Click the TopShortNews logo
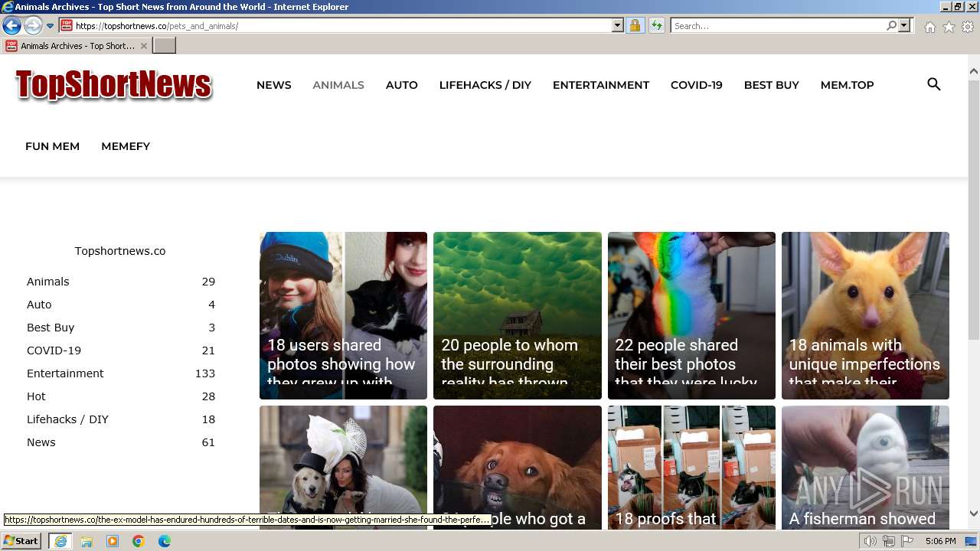This screenshot has height=551, width=980. coord(113,85)
